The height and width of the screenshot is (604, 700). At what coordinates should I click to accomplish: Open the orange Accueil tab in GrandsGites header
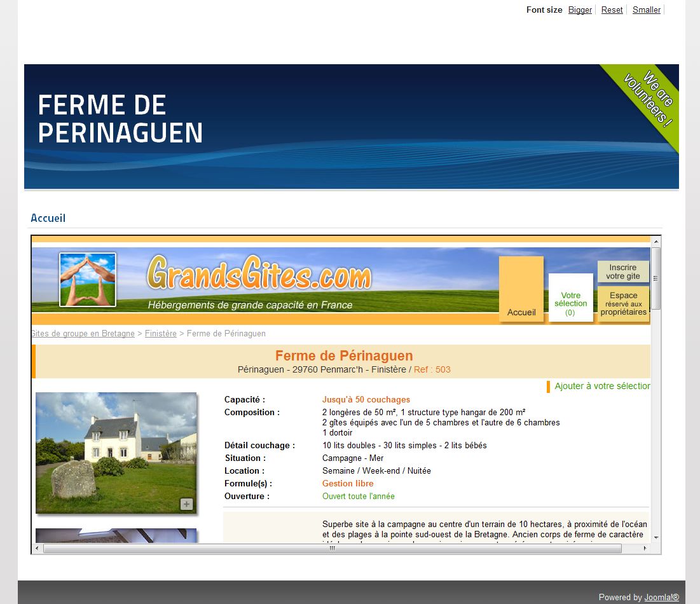pyautogui.click(x=521, y=289)
